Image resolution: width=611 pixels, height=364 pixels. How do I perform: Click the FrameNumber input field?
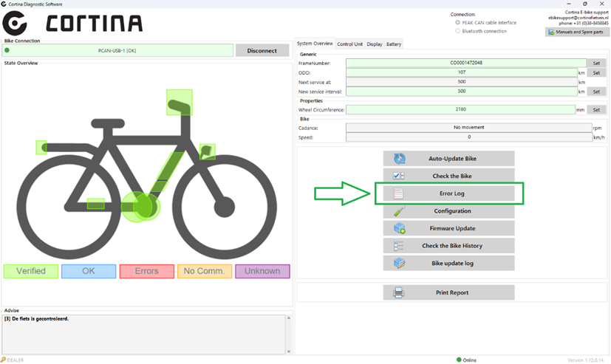(x=466, y=63)
